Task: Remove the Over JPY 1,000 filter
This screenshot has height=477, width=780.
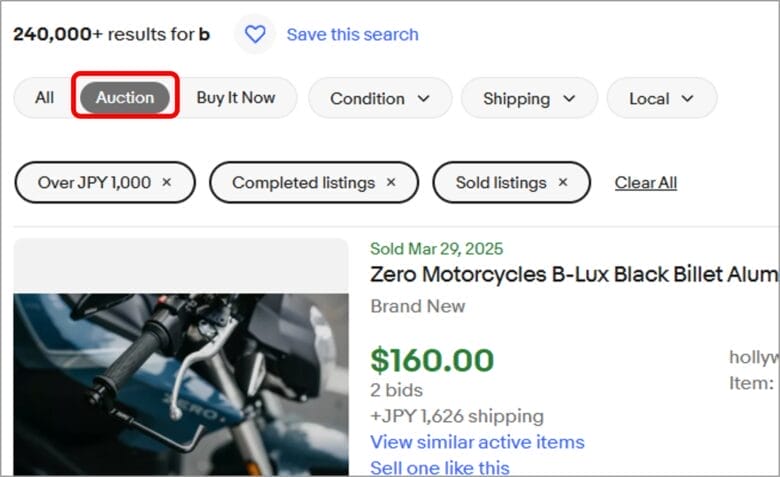Action: click(167, 182)
